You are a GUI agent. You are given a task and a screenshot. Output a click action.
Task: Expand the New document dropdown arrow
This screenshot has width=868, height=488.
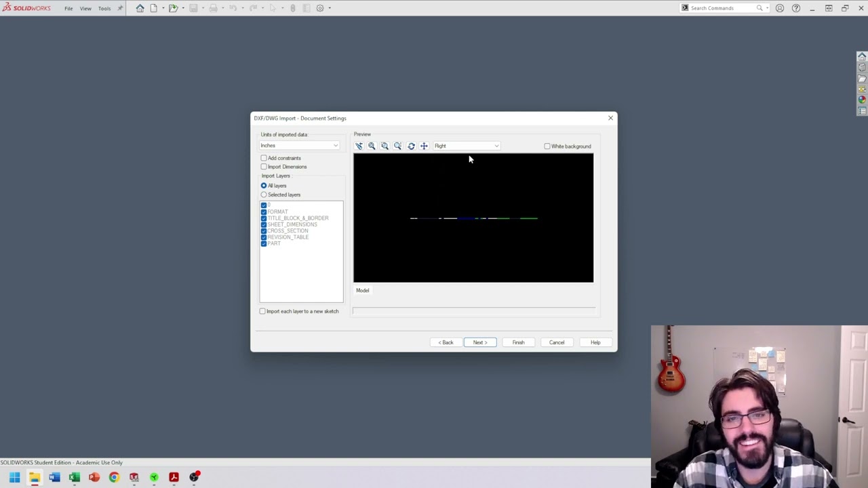tap(163, 8)
